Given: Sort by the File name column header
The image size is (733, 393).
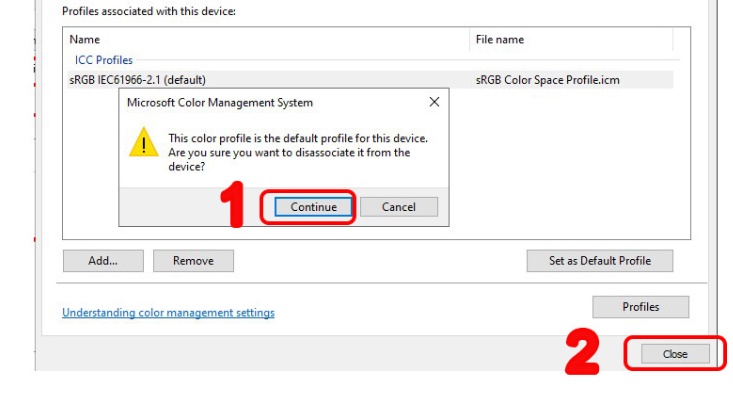Looking at the screenshot, I should pos(500,39).
